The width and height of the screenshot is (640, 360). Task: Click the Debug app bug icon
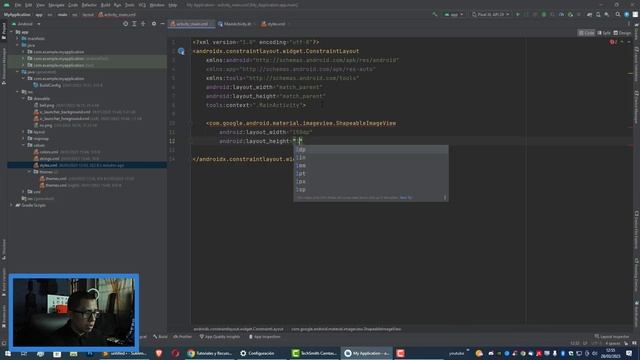(x=544, y=14)
